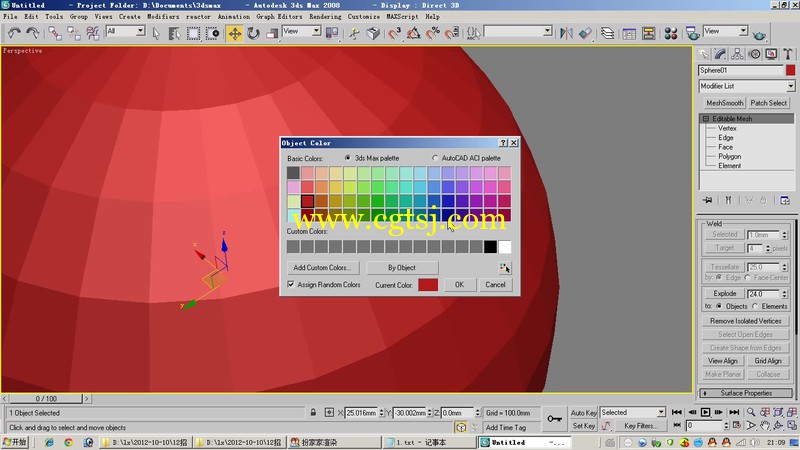This screenshot has width=800, height=450.
Task: Open the Rendering menu
Action: tap(325, 17)
